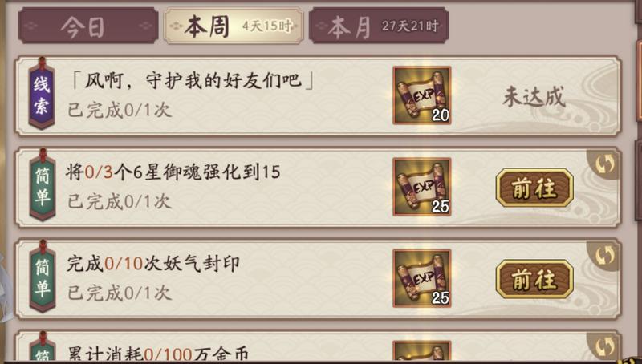
Task: Click 简单 tag on 妖气封印 task
Action: click(43, 277)
